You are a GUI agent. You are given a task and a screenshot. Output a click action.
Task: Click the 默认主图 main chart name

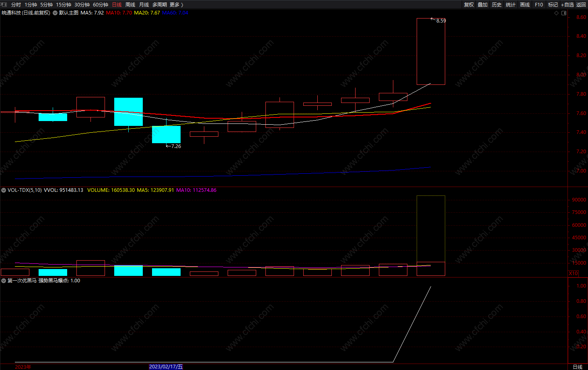point(69,13)
